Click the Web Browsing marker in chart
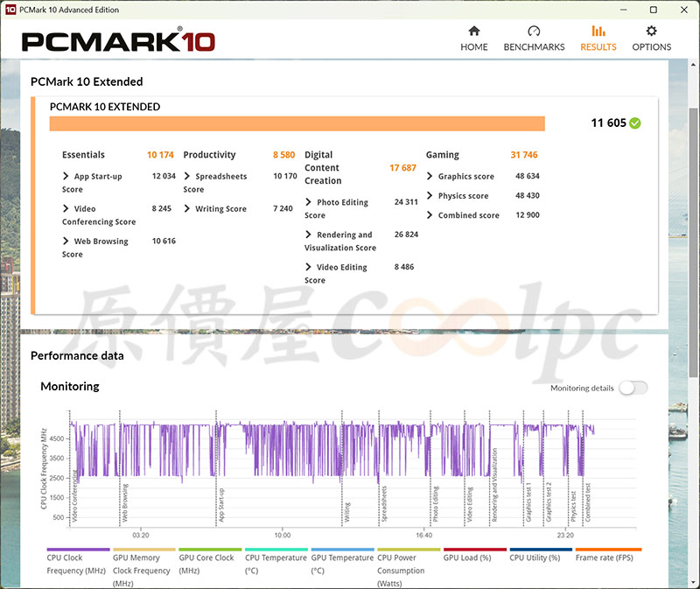The width and height of the screenshot is (700, 589). point(125,502)
